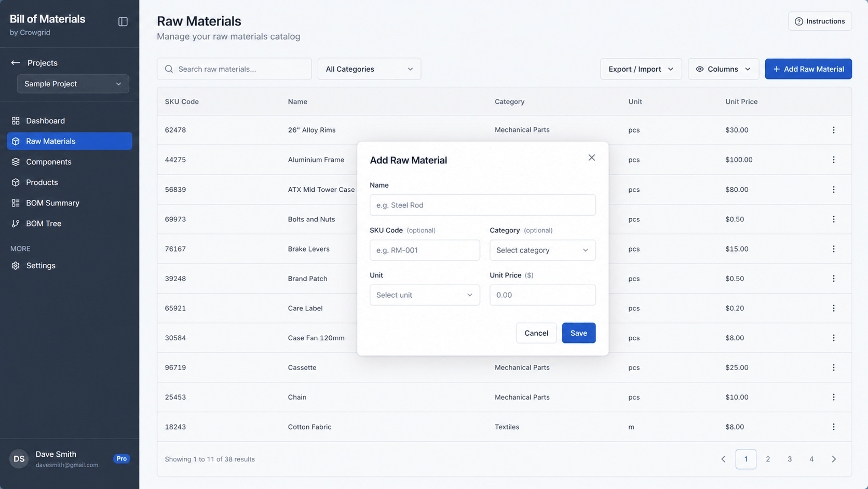This screenshot has height=489, width=868.
Task: Cancel the Add Raw Material dialog
Action: tap(536, 333)
